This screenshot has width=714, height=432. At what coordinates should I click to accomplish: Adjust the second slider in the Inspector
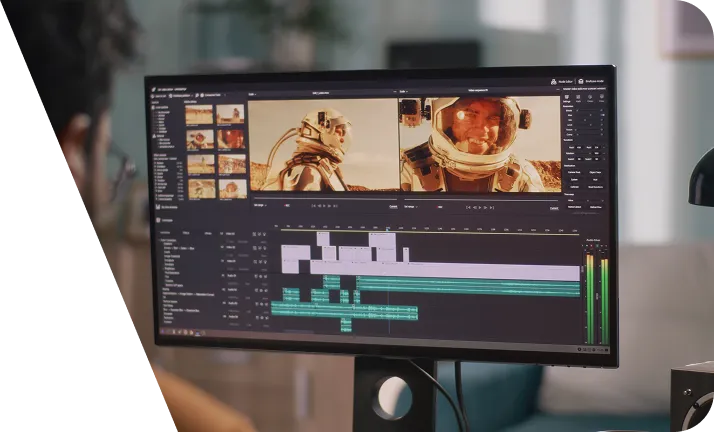pyautogui.click(x=588, y=115)
